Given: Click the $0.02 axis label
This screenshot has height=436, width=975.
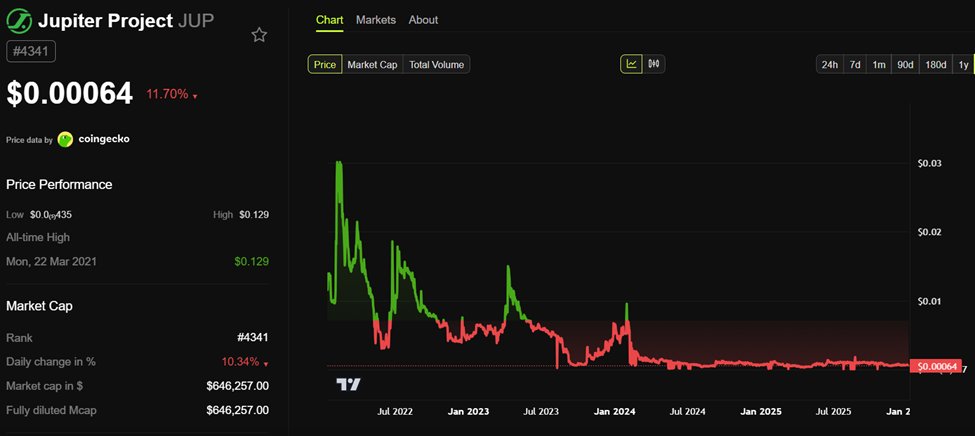Looking at the screenshot, I should (x=929, y=232).
